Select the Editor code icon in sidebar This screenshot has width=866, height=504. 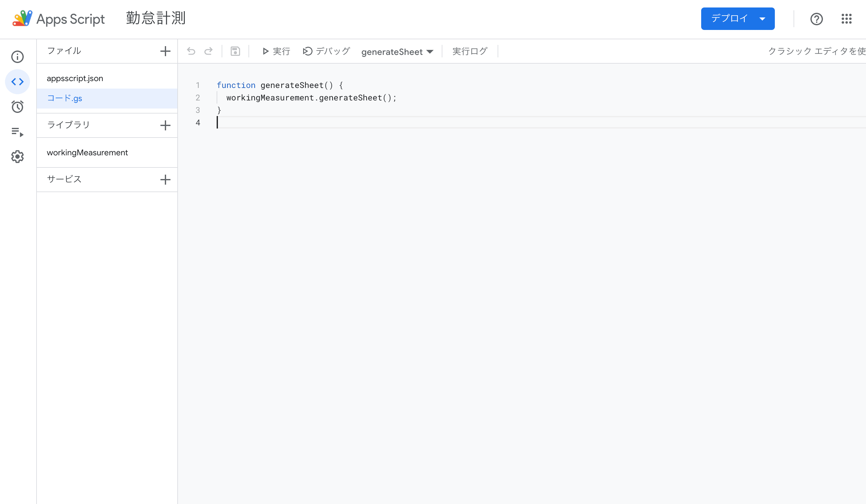coord(17,82)
